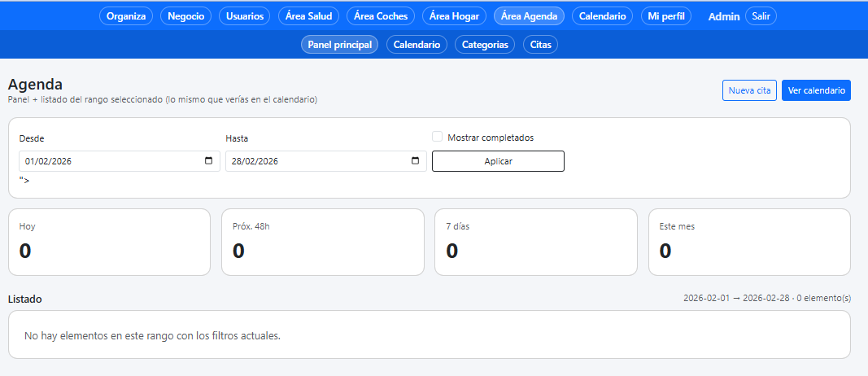Go to Mi perfil page
This screenshot has height=376, width=868.
(x=666, y=16)
